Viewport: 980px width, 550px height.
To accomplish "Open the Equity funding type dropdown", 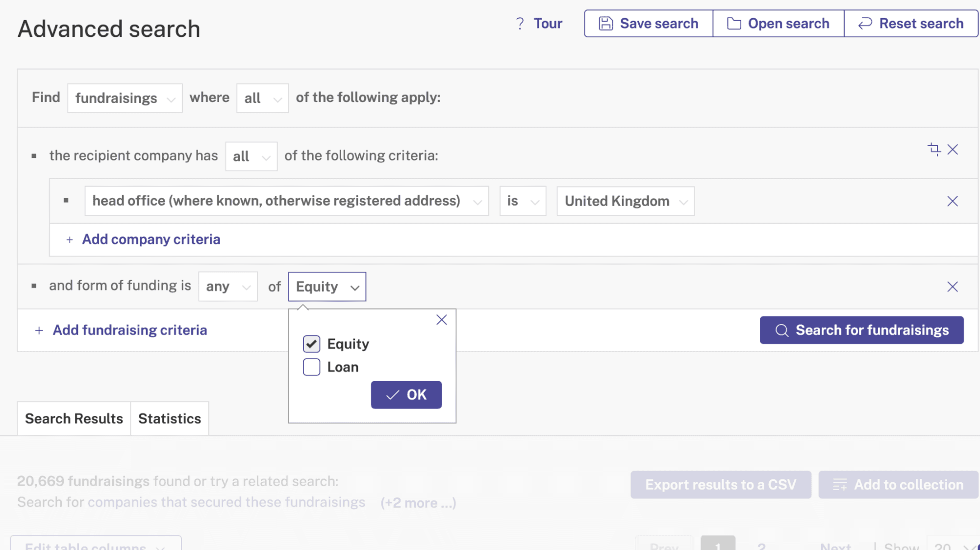I will coord(327,287).
